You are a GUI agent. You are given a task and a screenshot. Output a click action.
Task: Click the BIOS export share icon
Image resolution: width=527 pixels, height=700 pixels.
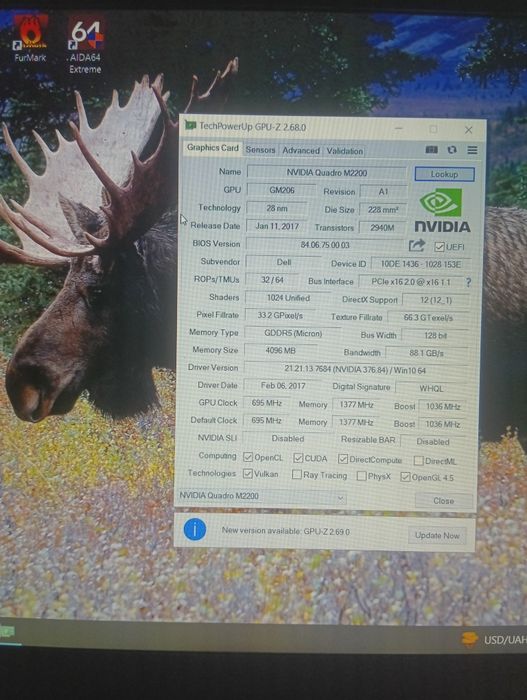[x=417, y=245]
